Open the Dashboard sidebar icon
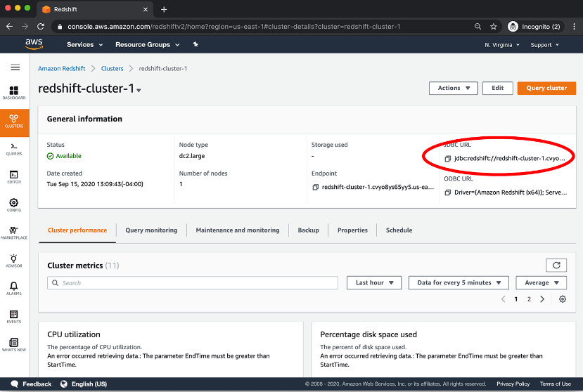The height and width of the screenshot is (392, 583). (14, 93)
